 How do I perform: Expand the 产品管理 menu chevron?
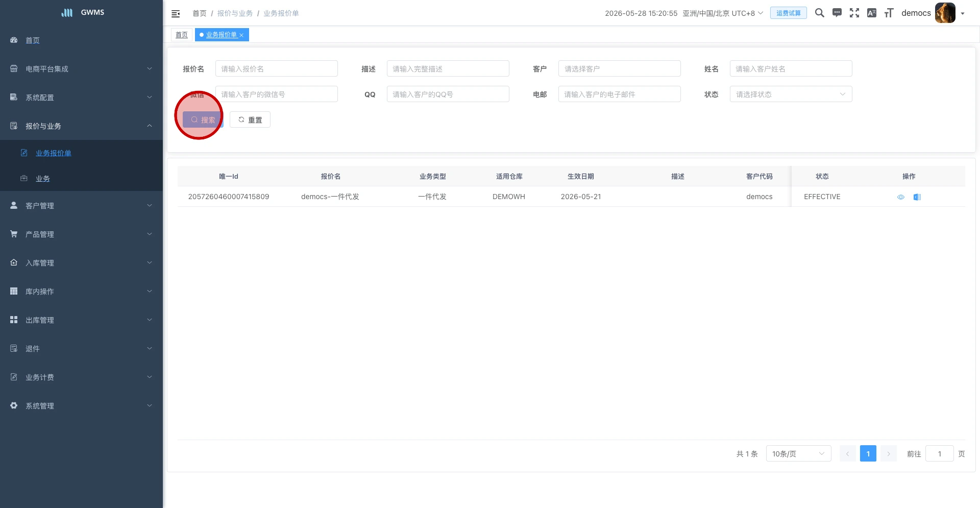click(150, 234)
